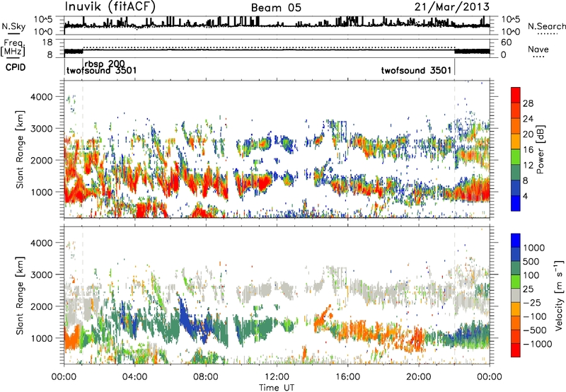Viewport: 566px width, 392px height.
Task: Click the power panel 'Slant Range [km]' label
Action: 20,149
